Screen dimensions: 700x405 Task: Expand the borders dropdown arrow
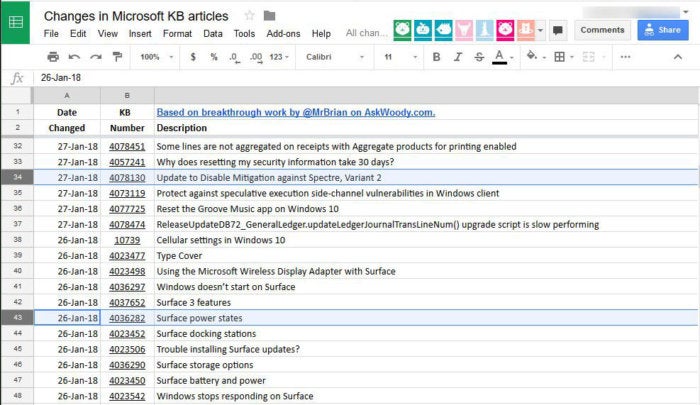click(x=571, y=57)
